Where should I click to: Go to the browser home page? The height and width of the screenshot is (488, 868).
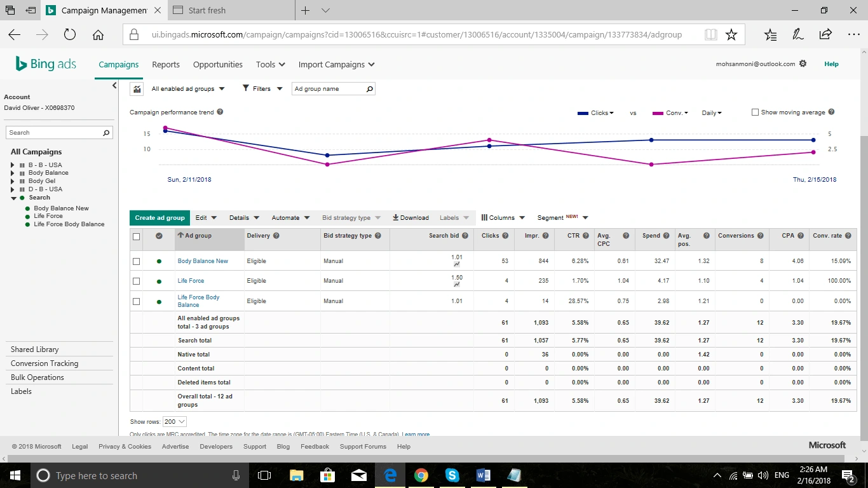coord(98,35)
